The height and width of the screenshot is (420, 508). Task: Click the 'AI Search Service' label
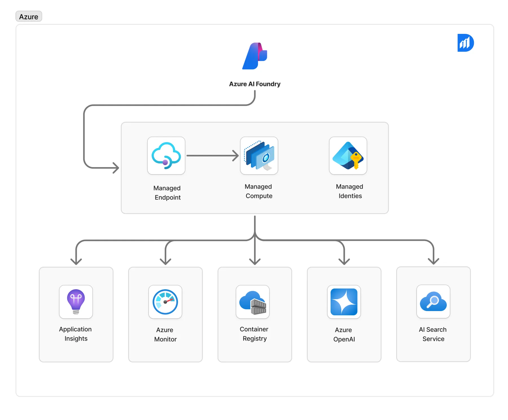tap(433, 334)
